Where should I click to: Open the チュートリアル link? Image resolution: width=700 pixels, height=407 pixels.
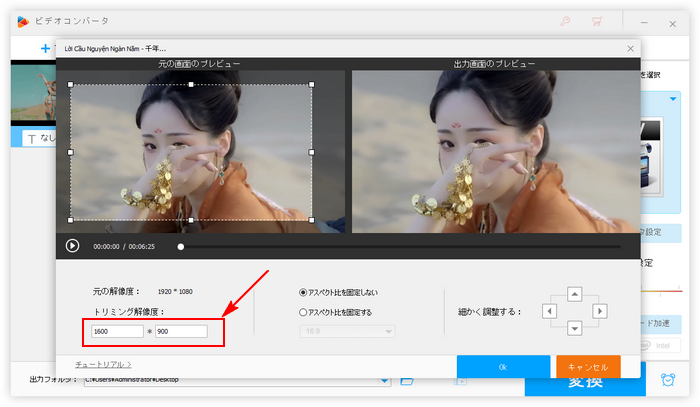click(x=103, y=365)
